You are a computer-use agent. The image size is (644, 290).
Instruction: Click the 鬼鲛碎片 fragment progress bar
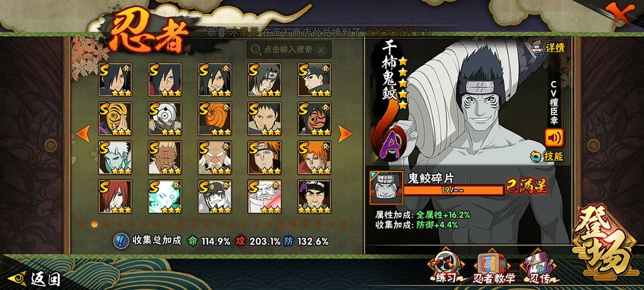[453, 190]
